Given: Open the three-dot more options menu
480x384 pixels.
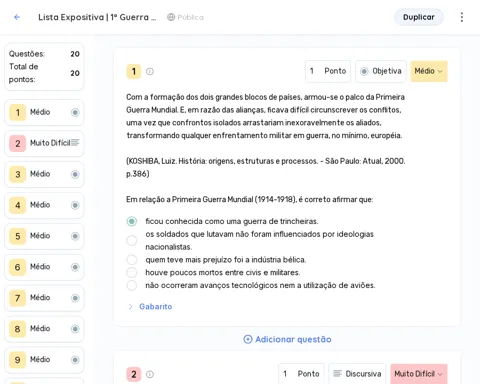Looking at the screenshot, I should (x=462, y=17).
